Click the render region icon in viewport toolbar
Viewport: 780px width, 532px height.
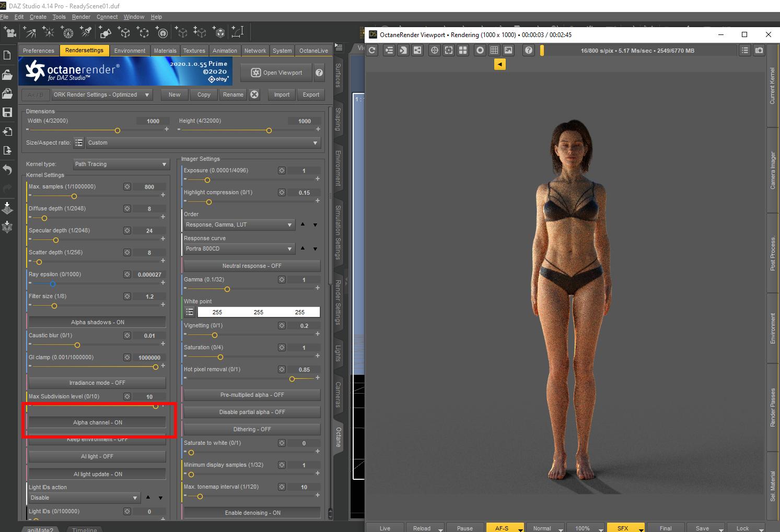[x=449, y=50]
